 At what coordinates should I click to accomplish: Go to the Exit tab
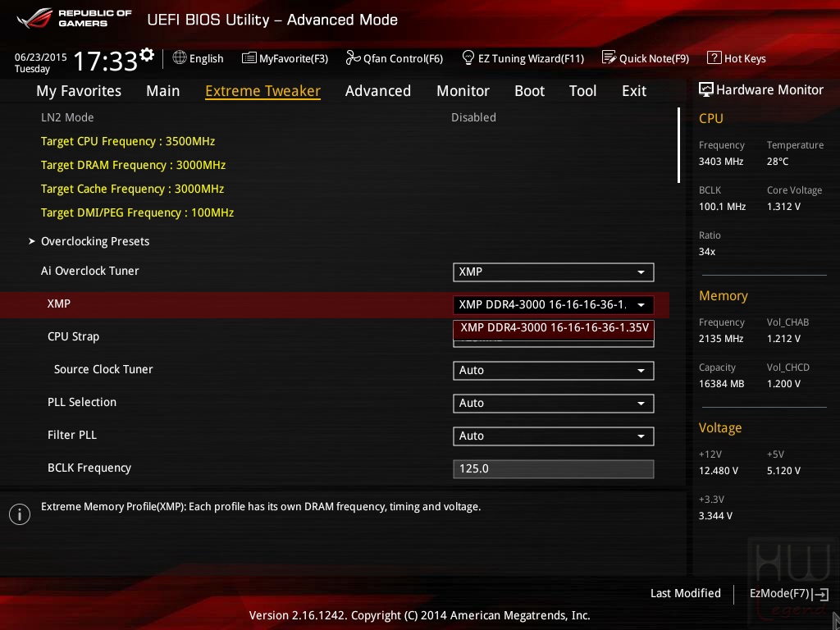[x=634, y=91]
